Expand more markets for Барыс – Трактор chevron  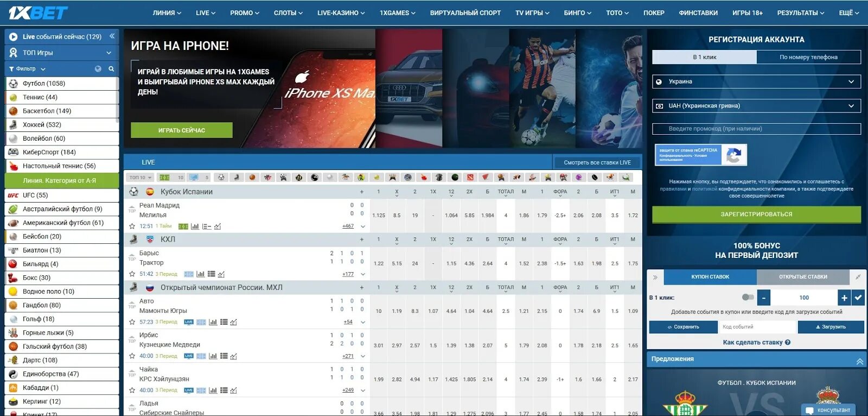(362, 274)
